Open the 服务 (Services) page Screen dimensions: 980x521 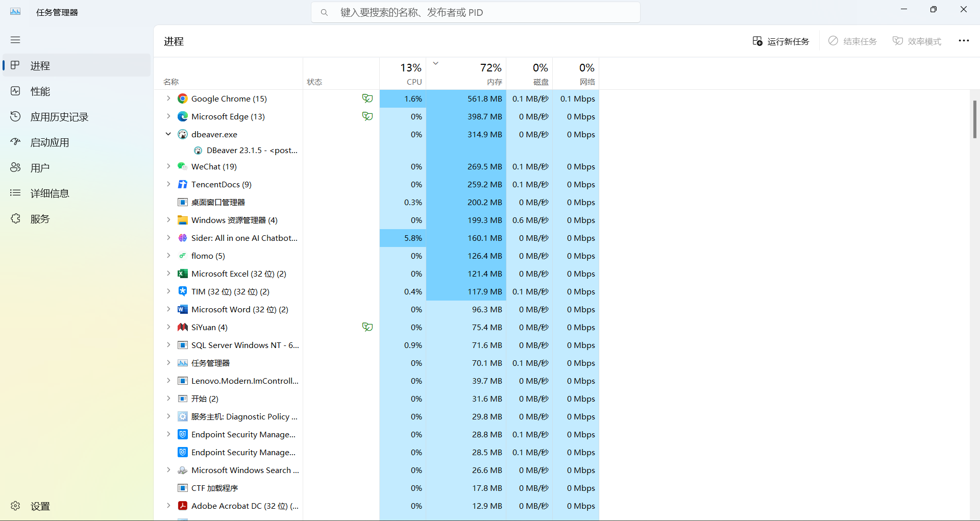77,218
